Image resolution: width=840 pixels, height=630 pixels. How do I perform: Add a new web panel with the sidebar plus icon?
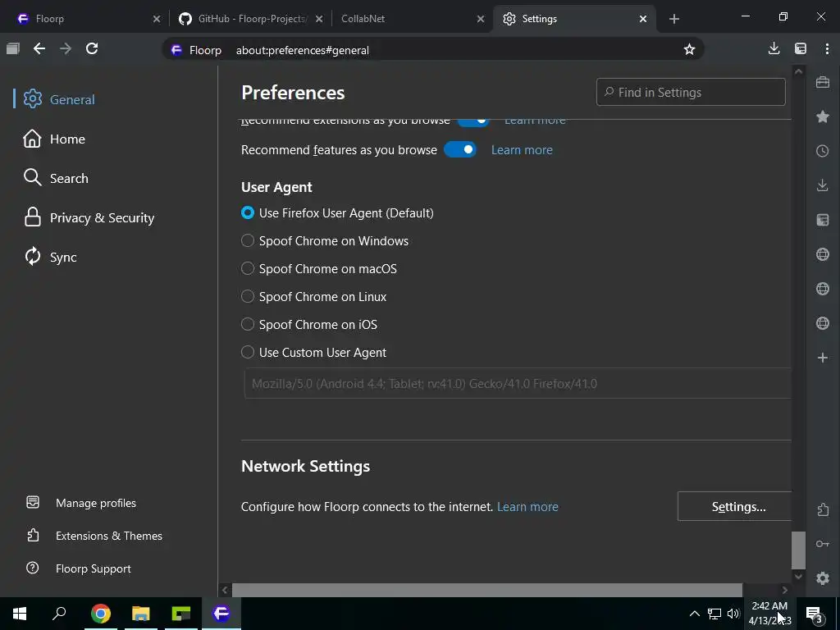click(823, 358)
